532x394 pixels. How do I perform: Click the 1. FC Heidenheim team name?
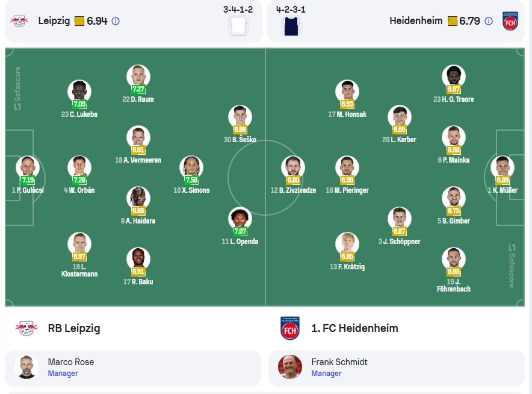354,328
